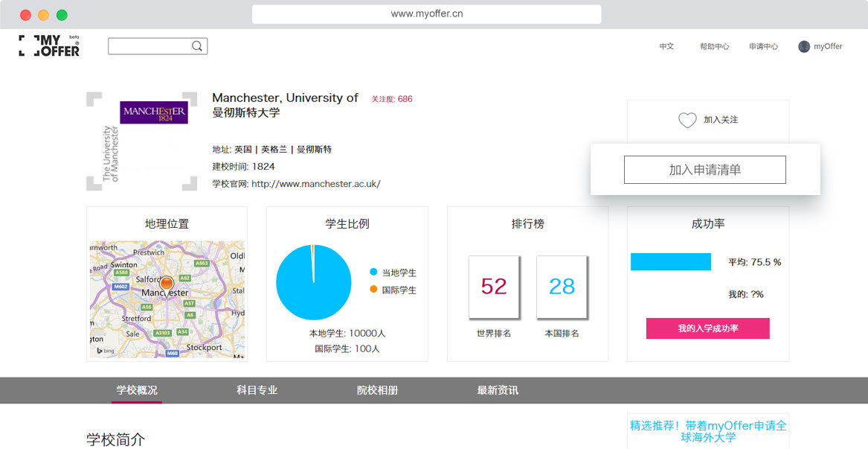
Task: Click the 精选推荐 promotional link
Action: click(708, 431)
